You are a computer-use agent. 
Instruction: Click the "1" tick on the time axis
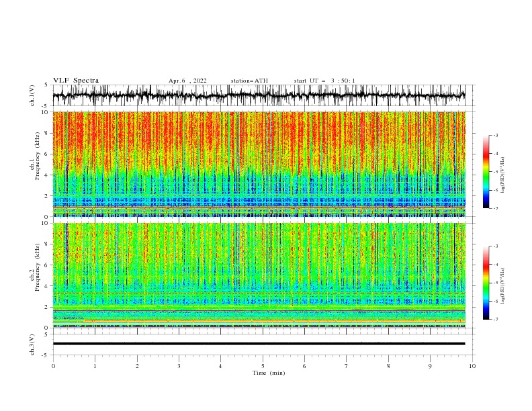(x=95, y=366)
